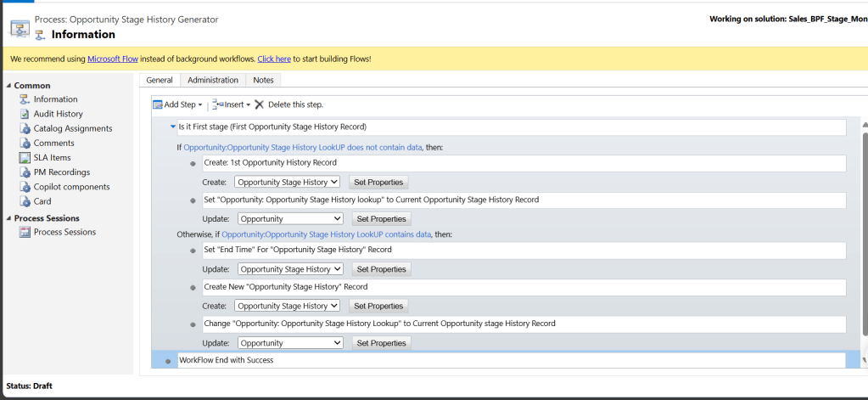Click the Information icon in sidebar
This screenshot has height=400, width=868.
tap(25, 99)
